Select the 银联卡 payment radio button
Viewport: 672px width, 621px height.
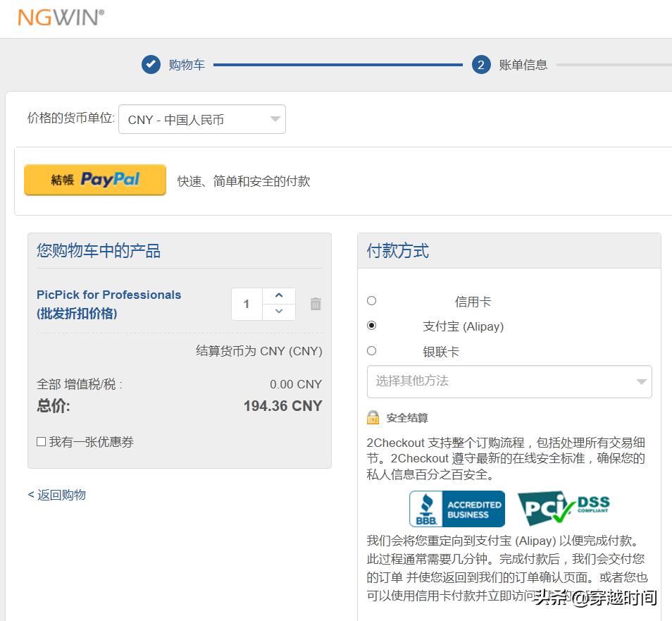pyautogui.click(x=371, y=351)
